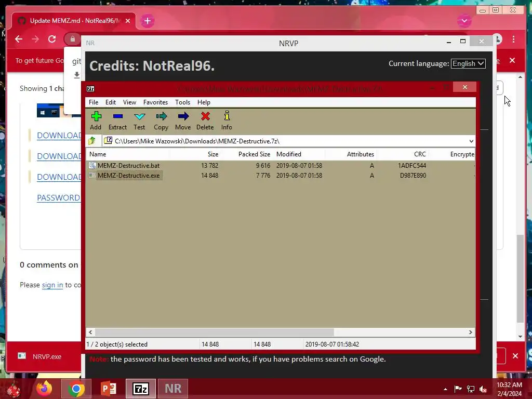Open the 7-Zip File menu
This screenshot has width=532, height=399.
(94, 102)
